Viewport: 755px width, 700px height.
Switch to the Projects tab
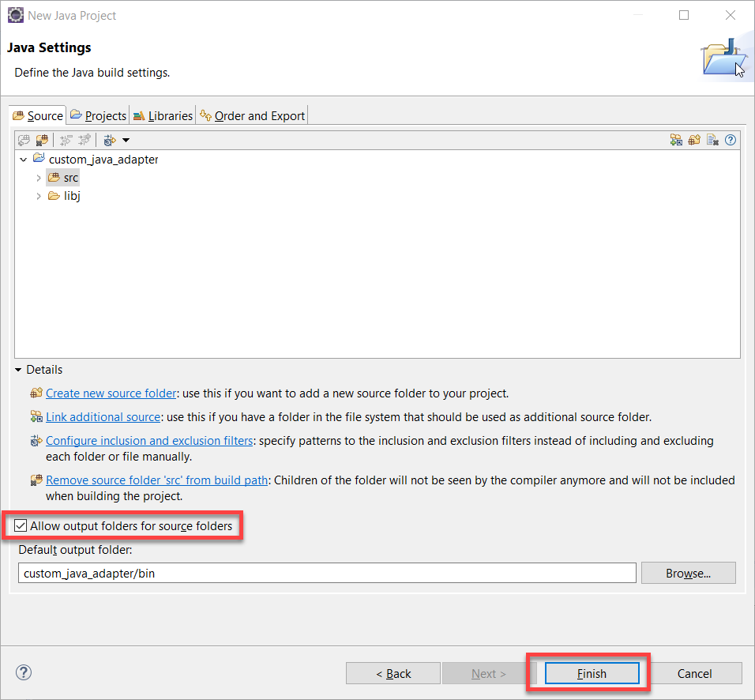click(x=98, y=115)
